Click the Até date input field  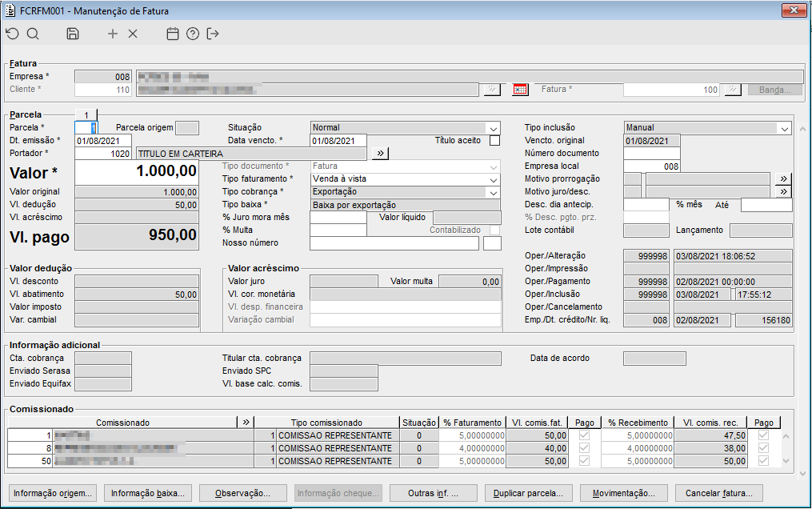pos(766,205)
